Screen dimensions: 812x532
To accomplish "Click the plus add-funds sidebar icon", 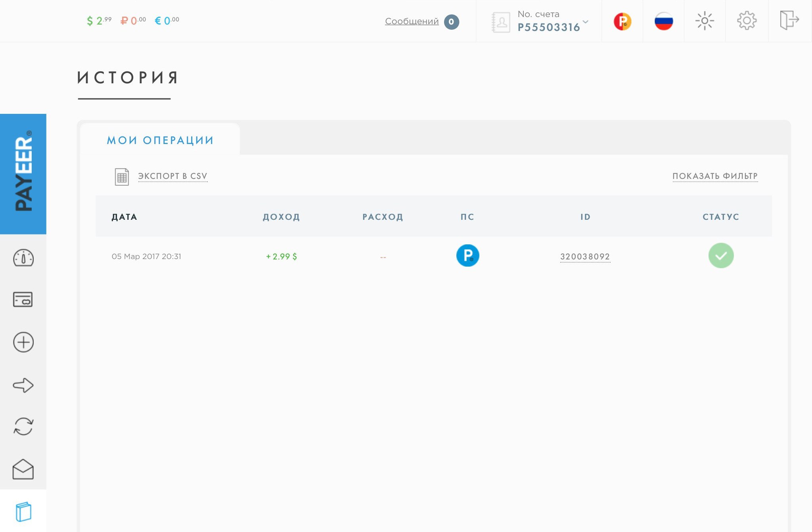I will point(23,342).
